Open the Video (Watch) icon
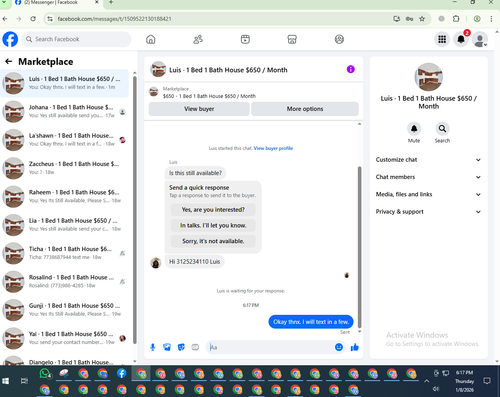Viewport: 500px width, 397px height. coord(245,39)
